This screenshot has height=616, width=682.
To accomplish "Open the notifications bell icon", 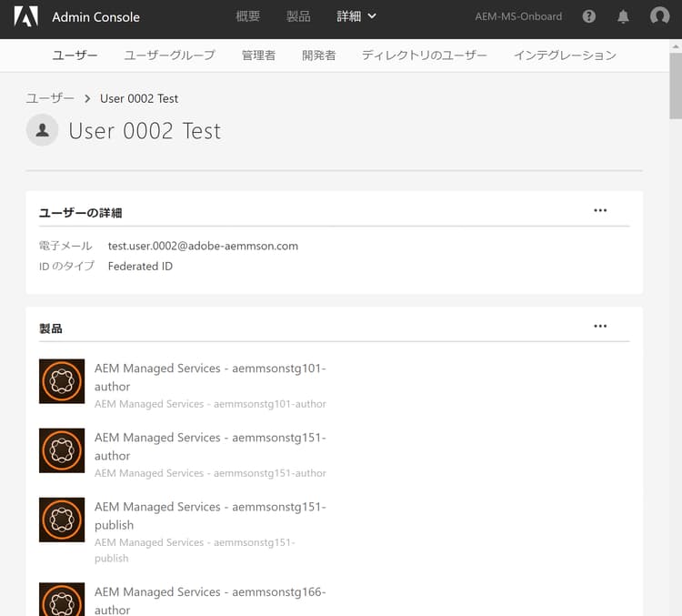I will (623, 16).
